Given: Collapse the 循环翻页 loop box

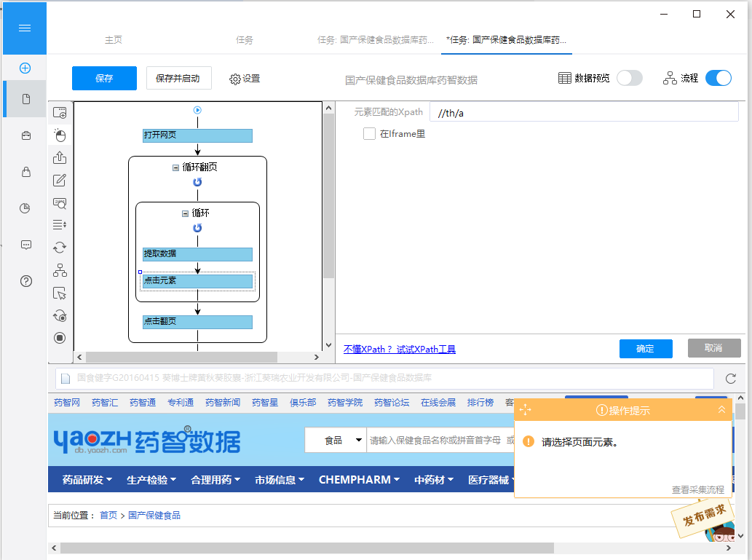Looking at the screenshot, I should click(x=175, y=167).
